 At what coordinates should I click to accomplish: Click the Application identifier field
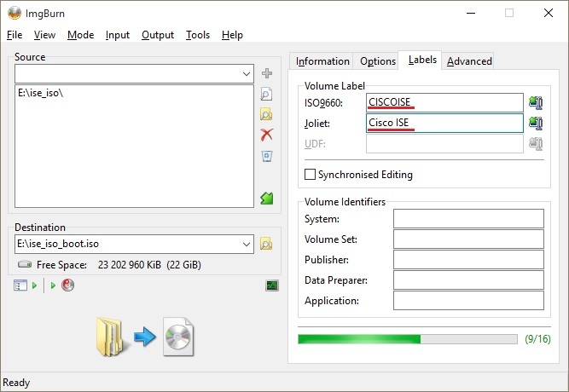[x=468, y=301]
